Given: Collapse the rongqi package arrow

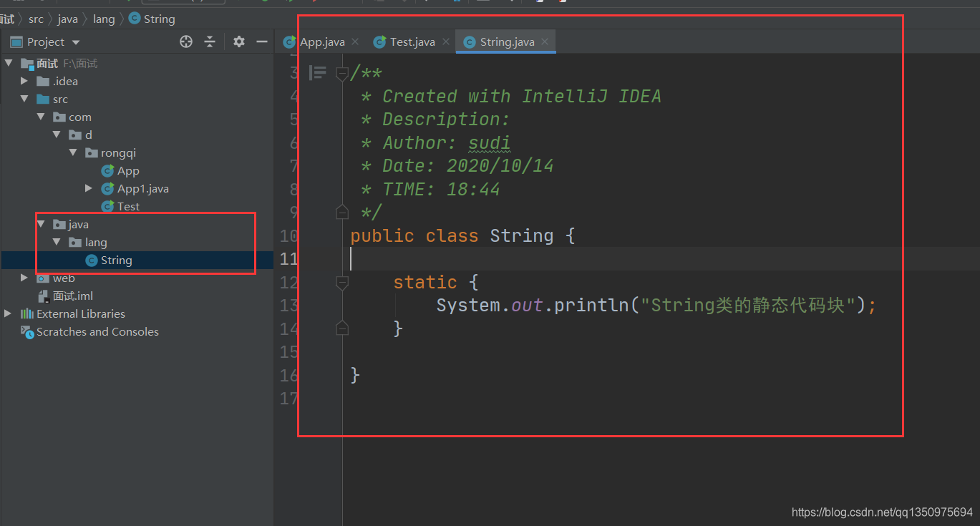Looking at the screenshot, I should [73, 152].
